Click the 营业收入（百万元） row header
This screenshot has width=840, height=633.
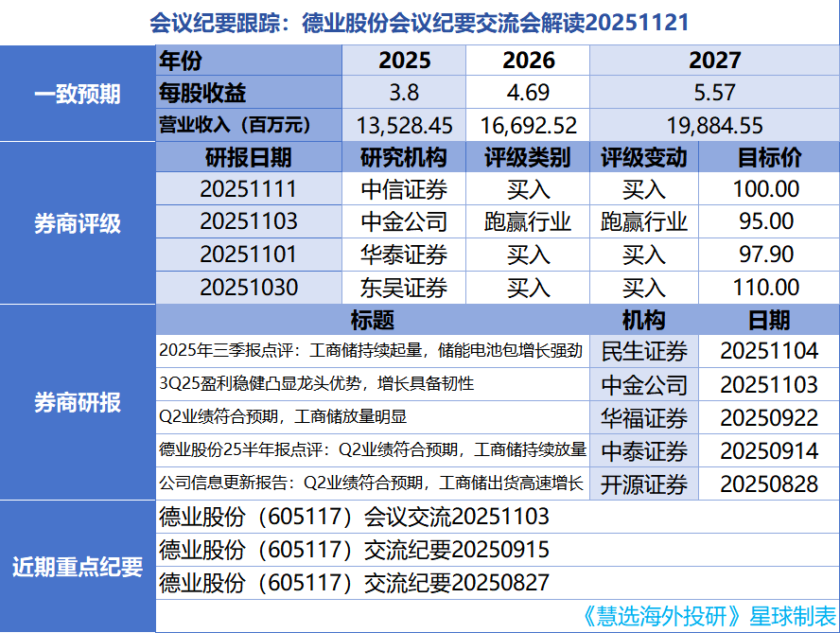tap(249, 125)
